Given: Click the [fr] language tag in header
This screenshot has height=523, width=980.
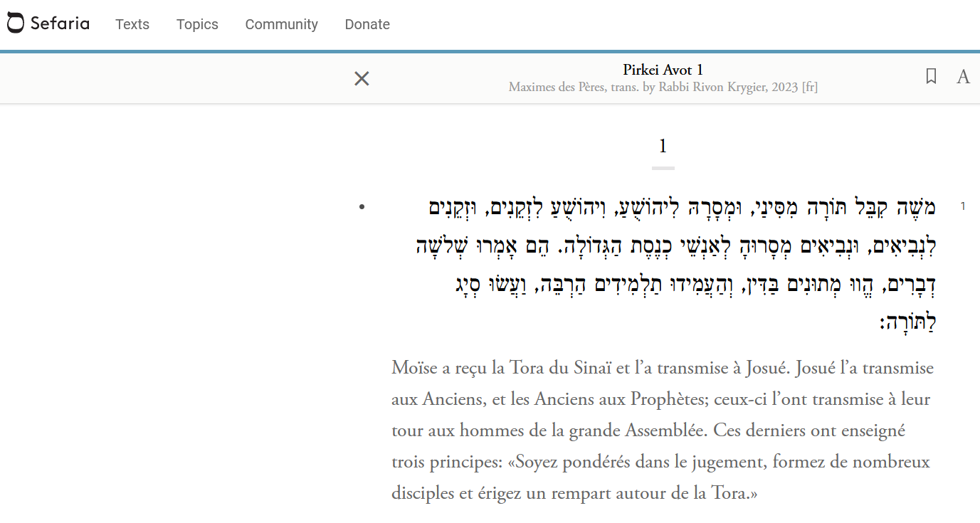Looking at the screenshot, I should tap(809, 88).
